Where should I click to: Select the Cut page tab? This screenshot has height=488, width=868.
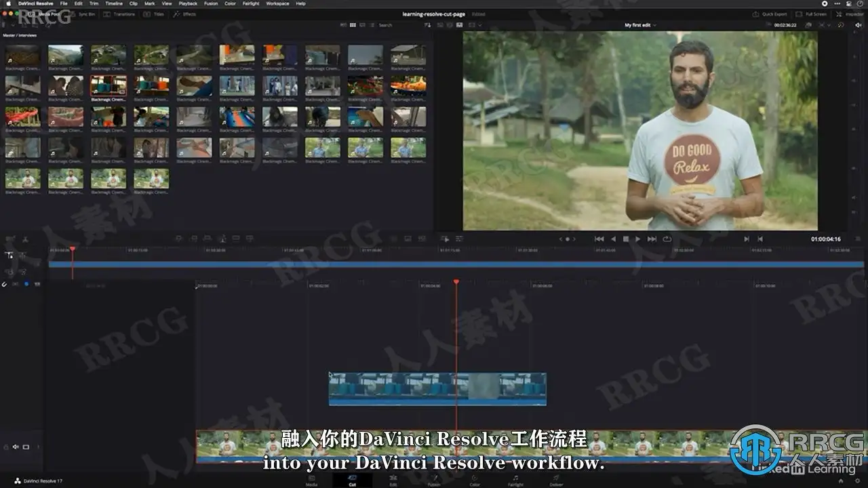[352, 481]
